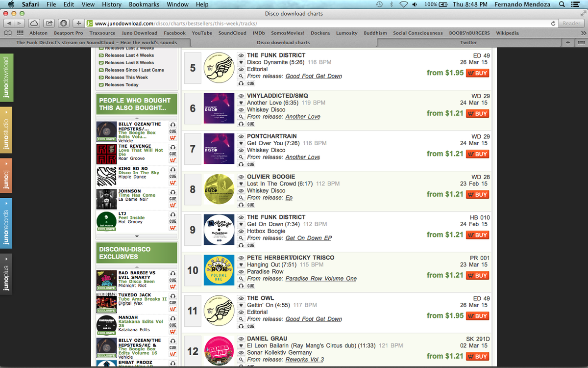Open Safari Bookmarks menu

[144, 4]
